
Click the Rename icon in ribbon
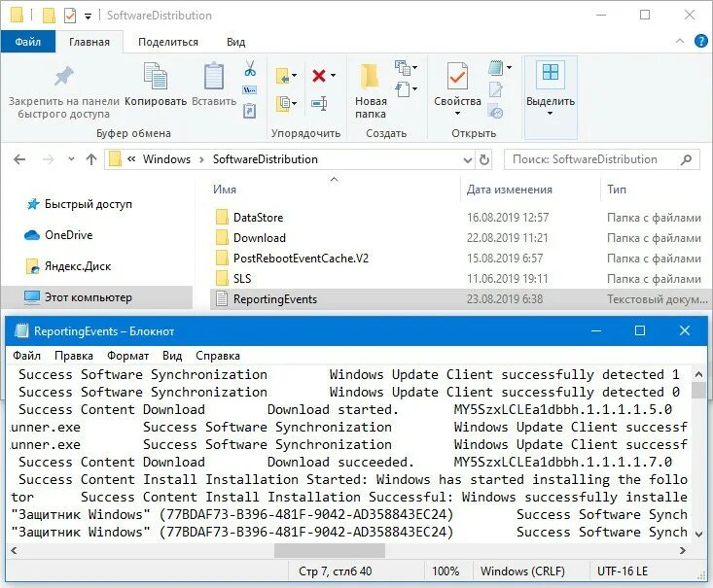pyautogui.click(x=319, y=104)
